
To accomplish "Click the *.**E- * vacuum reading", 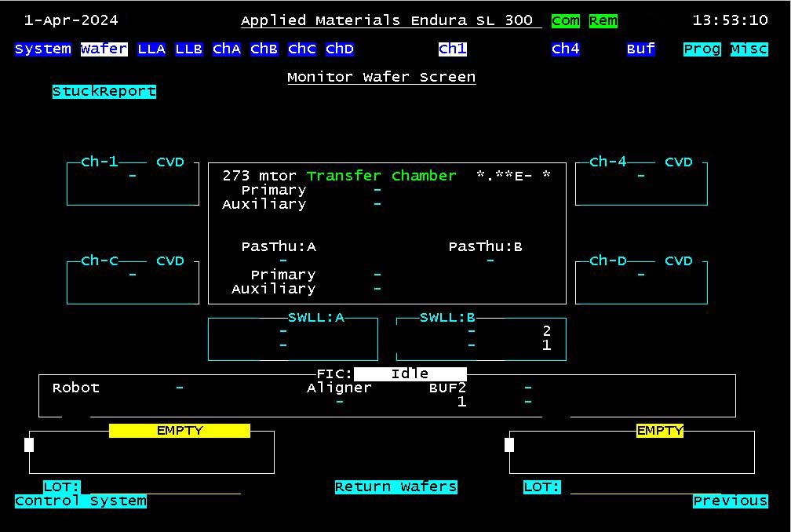I will (514, 176).
